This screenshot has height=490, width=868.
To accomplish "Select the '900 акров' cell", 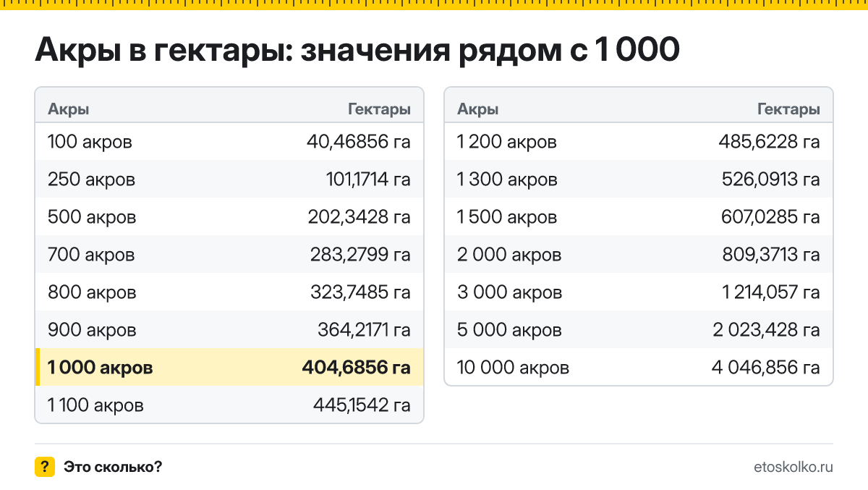I will (x=92, y=330).
